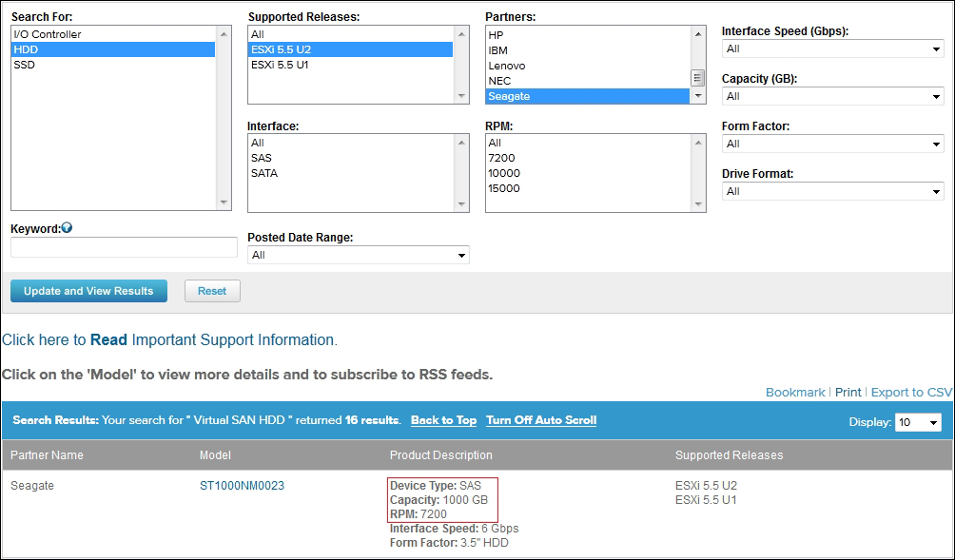Expand the Capacity (GB) dropdown
Screen dimensions: 955x560
coord(831,97)
